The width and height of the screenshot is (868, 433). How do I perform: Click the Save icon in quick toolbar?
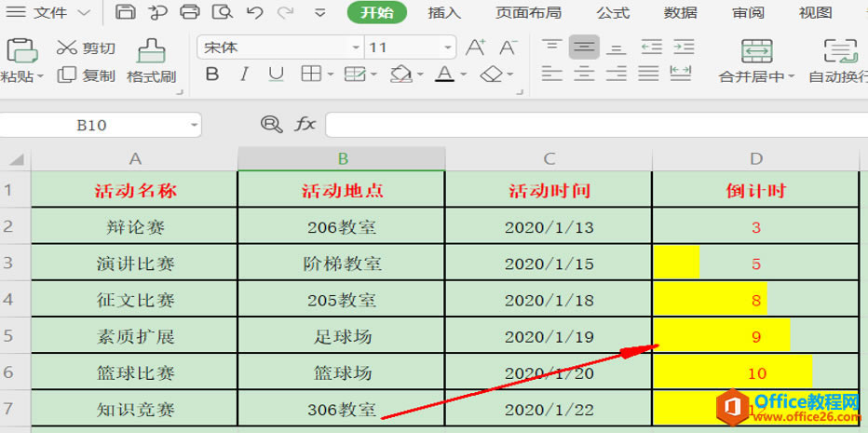tap(127, 11)
